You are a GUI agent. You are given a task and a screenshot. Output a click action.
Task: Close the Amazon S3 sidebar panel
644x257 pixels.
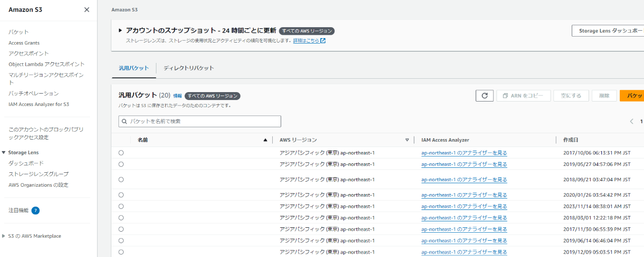pos(87,9)
